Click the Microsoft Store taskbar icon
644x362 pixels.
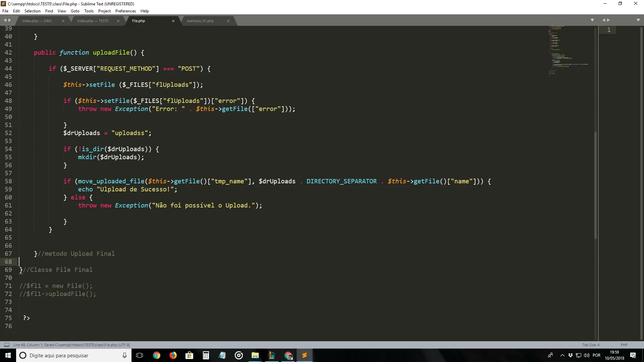point(190,355)
